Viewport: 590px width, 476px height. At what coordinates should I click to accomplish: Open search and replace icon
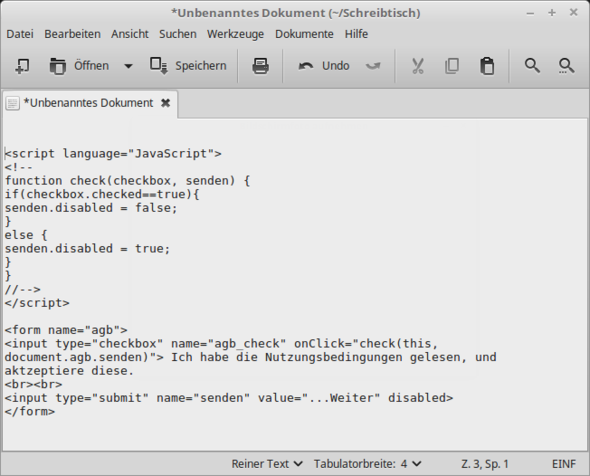click(x=566, y=66)
